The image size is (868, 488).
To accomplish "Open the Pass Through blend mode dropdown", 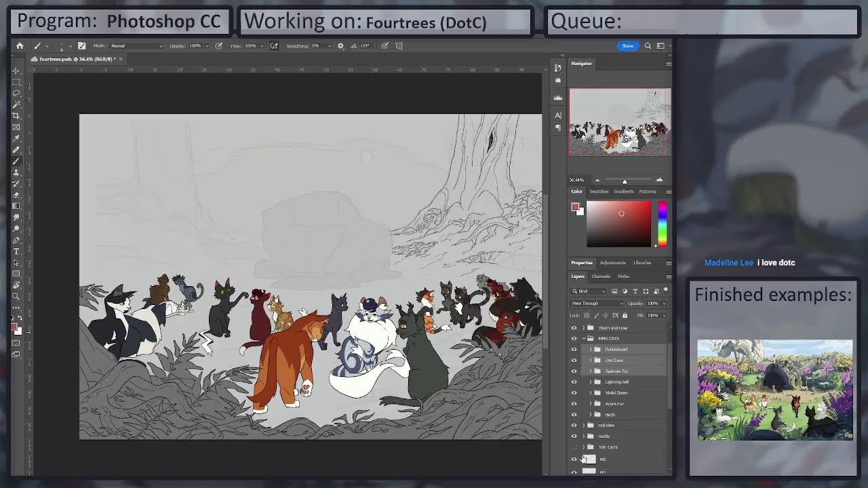I will pos(597,304).
